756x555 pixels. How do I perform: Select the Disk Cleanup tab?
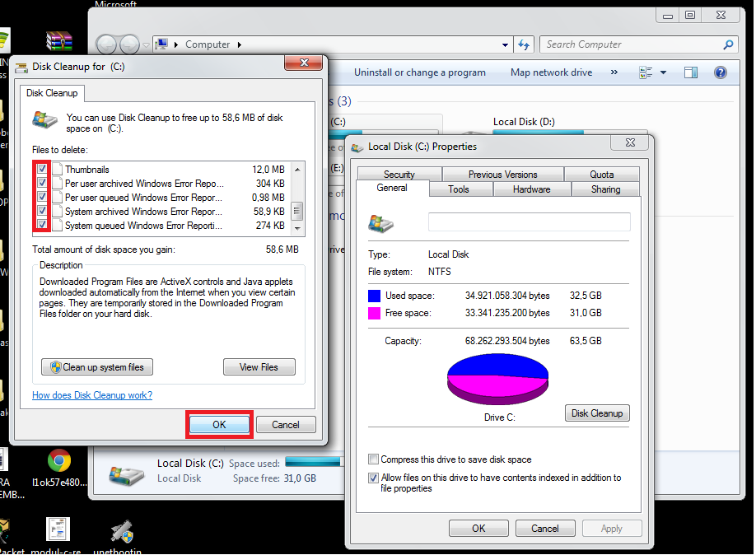(52, 93)
